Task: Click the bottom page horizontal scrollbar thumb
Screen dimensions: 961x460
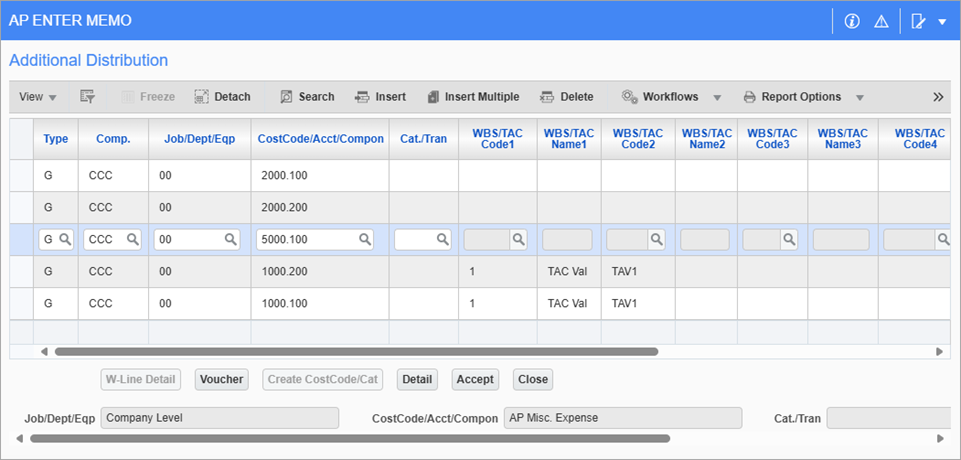Action: [x=350, y=439]
